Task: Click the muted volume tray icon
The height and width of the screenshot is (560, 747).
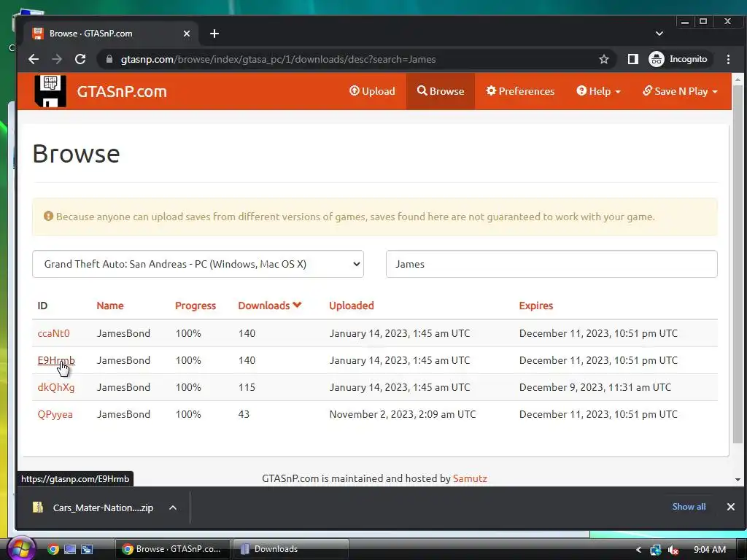Action: 673,550
